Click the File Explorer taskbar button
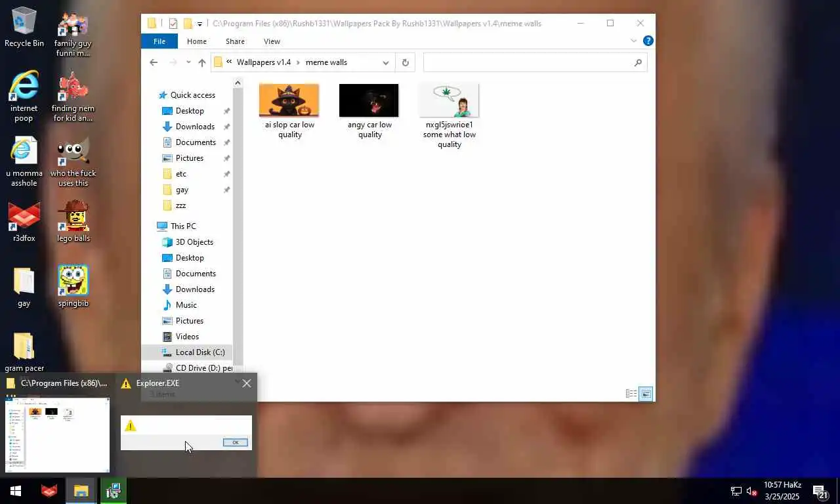 point(81,491)
